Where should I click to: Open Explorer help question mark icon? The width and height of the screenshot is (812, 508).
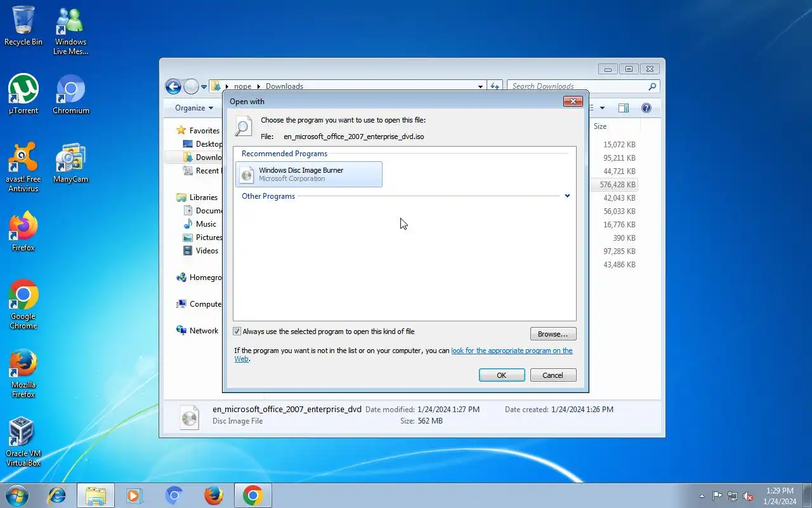[646, 108]
